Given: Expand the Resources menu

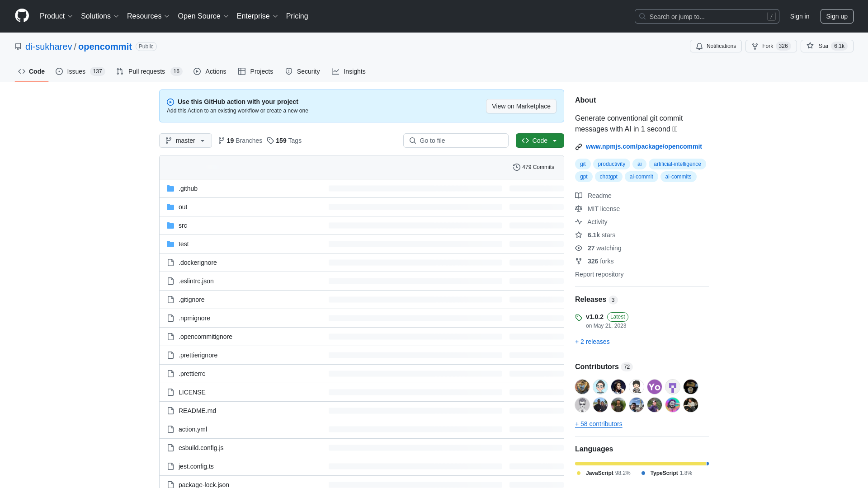Looking at the screenshot, I should coord(148,16).
